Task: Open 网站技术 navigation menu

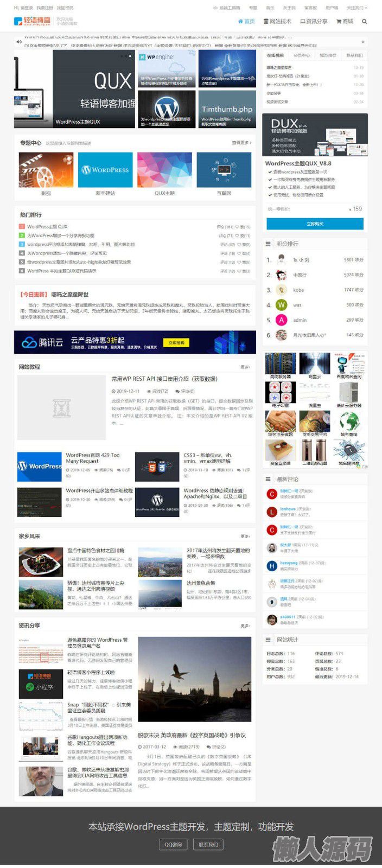Action: (277, 22)
